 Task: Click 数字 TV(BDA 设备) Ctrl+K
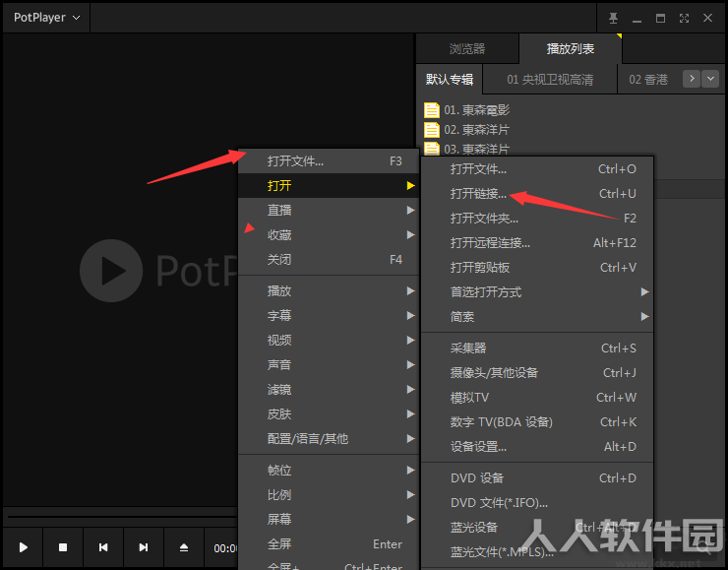[537, 421]
